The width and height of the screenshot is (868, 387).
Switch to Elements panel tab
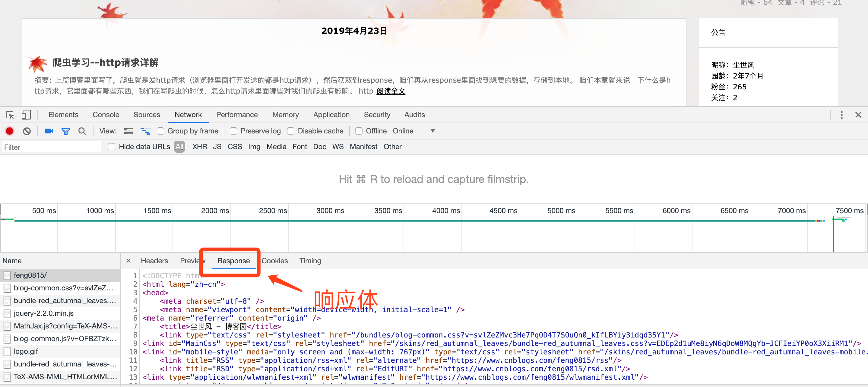pos(63,115)
